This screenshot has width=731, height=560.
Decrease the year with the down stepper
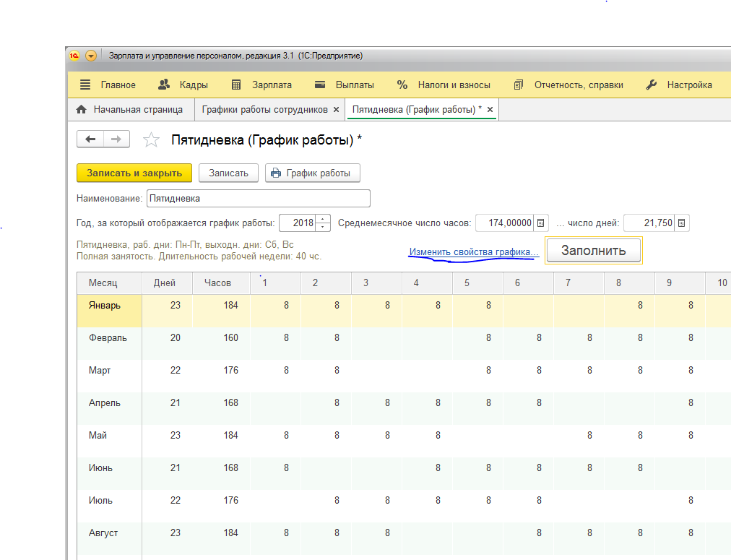[x=323, y=227]
